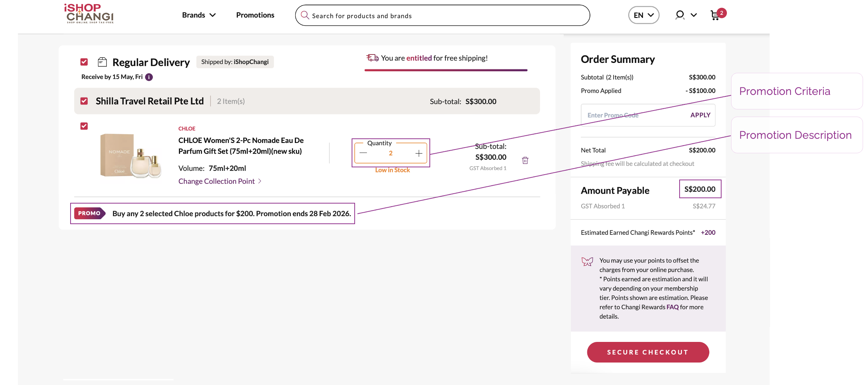868x385 pixels.
Task: Toggle the Shilla Travel Retail checkbox
Action: (84, 101)
